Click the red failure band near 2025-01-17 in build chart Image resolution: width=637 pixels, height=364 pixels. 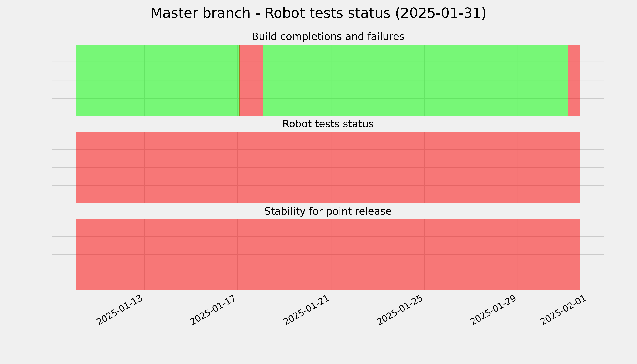pos(251,80)
